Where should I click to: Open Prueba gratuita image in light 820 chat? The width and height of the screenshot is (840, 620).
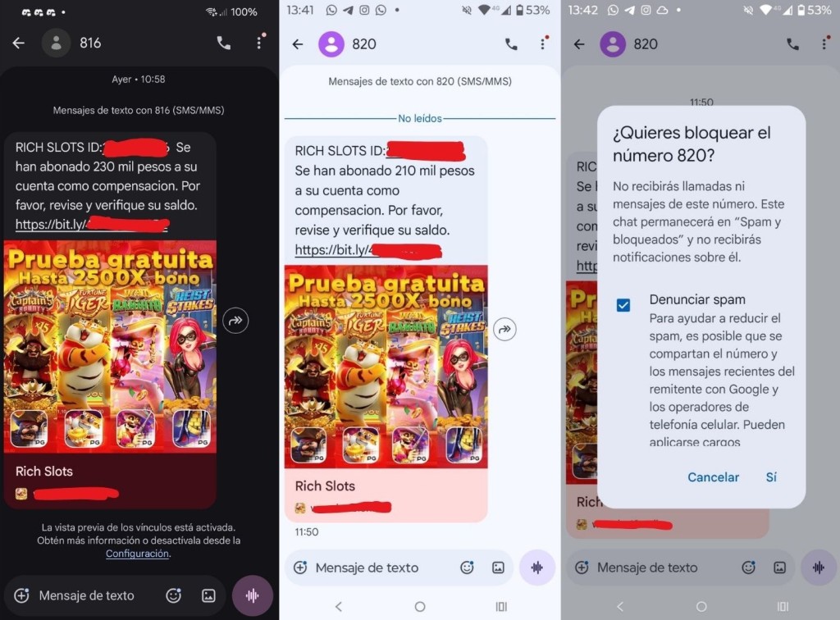coord(386,367)
